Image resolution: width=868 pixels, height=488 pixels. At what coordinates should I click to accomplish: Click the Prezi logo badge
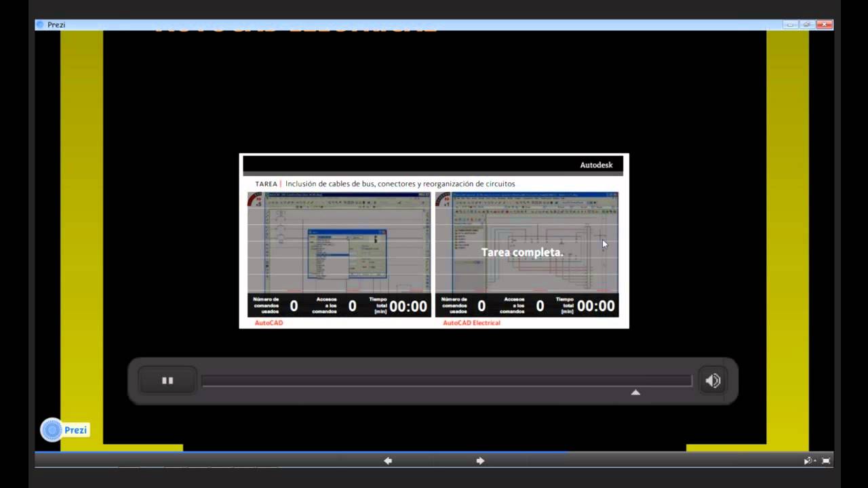point(64,430)
